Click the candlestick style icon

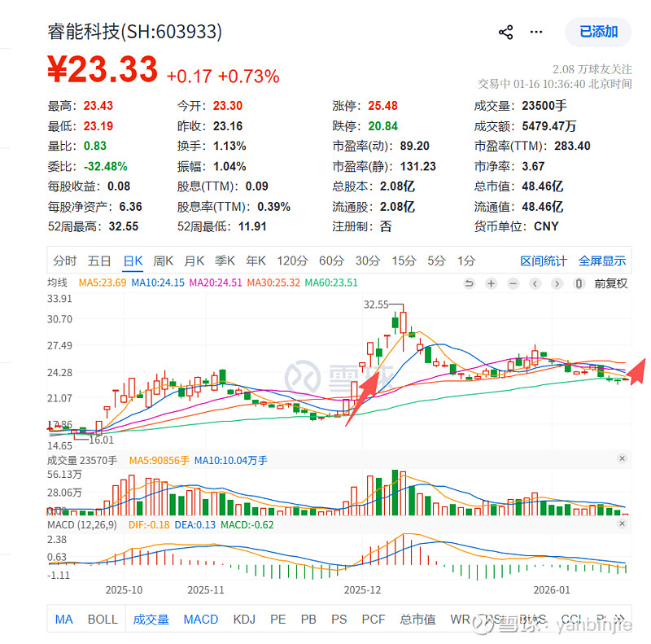tap(579, 284)
